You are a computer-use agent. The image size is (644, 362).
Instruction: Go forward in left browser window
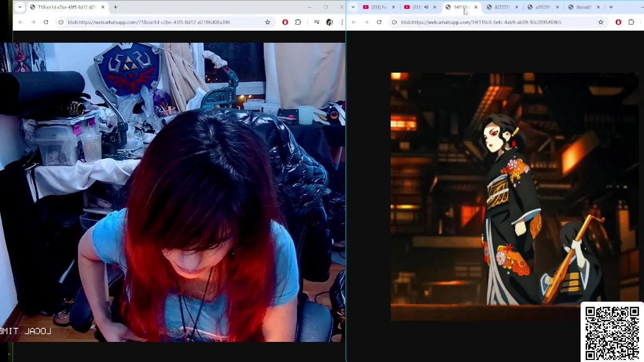(x=33, y=22)
